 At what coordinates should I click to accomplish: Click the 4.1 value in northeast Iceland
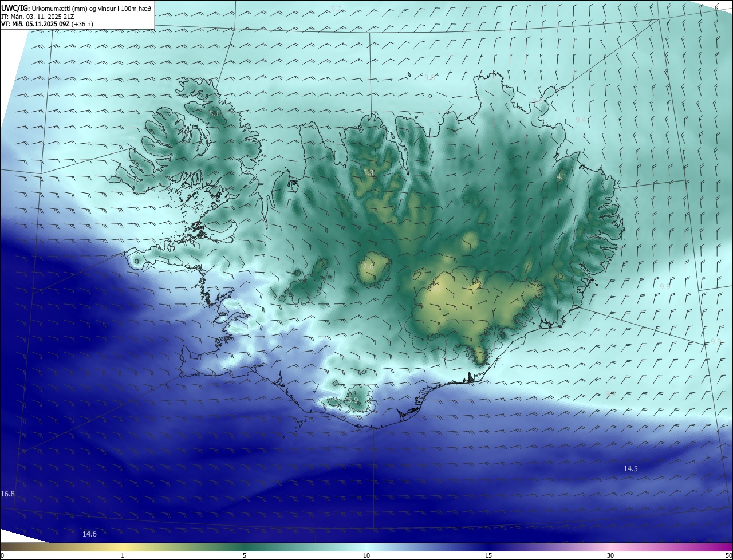tap(561, 177)
